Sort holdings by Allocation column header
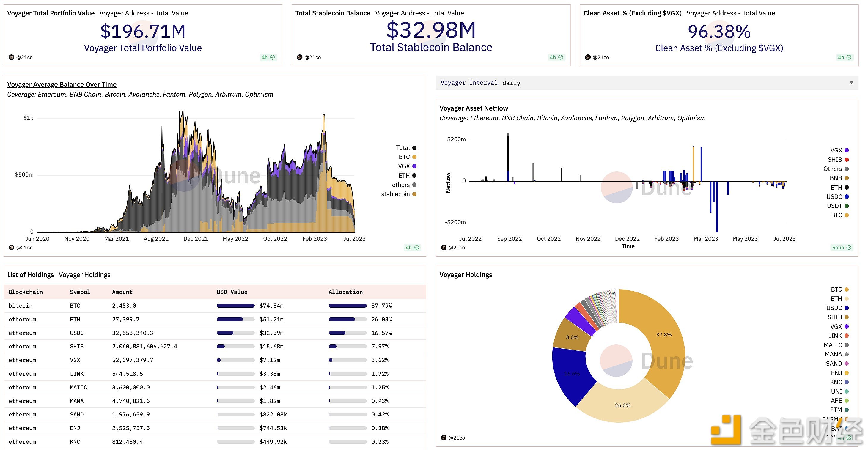This screenshot has width=868, height=450. pos(346,292)
